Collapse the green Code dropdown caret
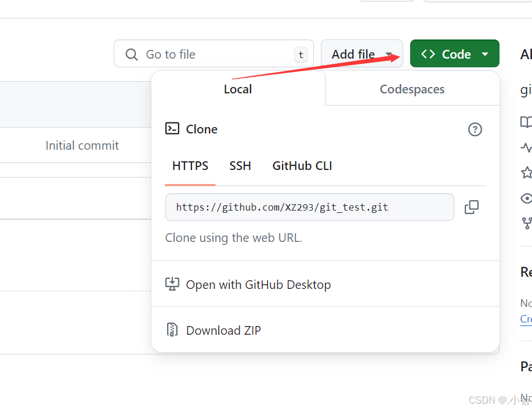This screenshot has height=409, width=532. pos(485,54)
